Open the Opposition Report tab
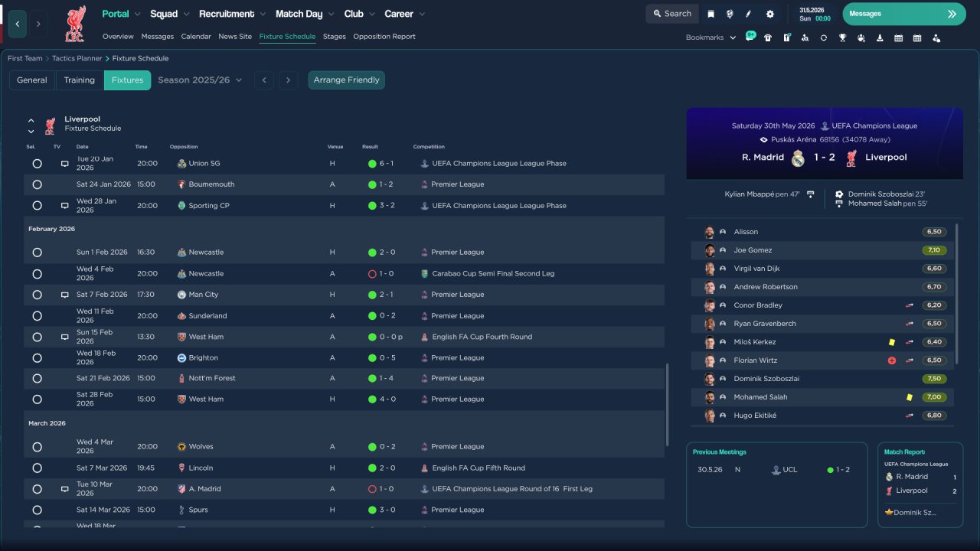 coord(384,37)
